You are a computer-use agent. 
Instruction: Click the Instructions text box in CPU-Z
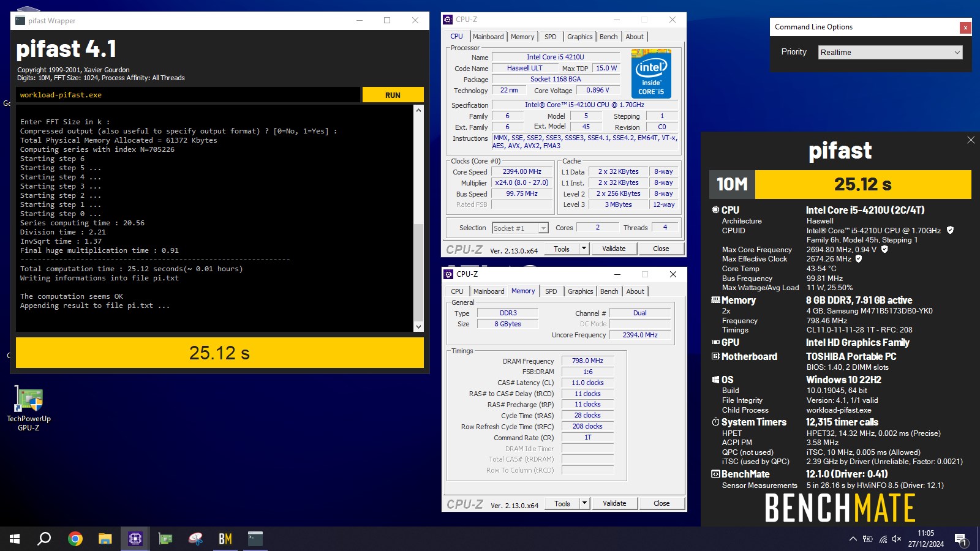585,142
